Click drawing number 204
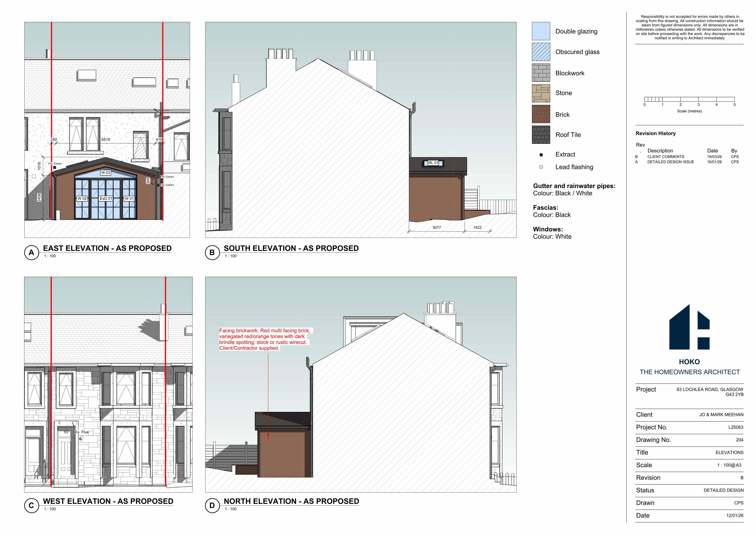Screen dimensions: 756x535 (740, 440)
